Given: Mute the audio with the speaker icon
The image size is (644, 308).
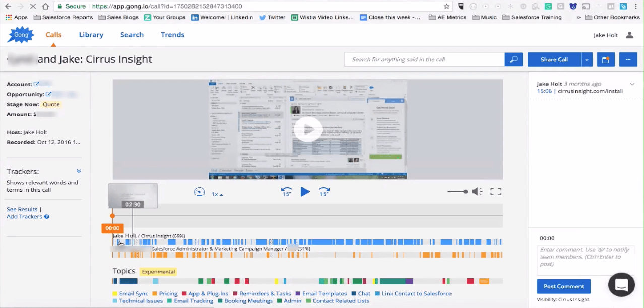Looking at the screenshot, I should tap(477, 192).
